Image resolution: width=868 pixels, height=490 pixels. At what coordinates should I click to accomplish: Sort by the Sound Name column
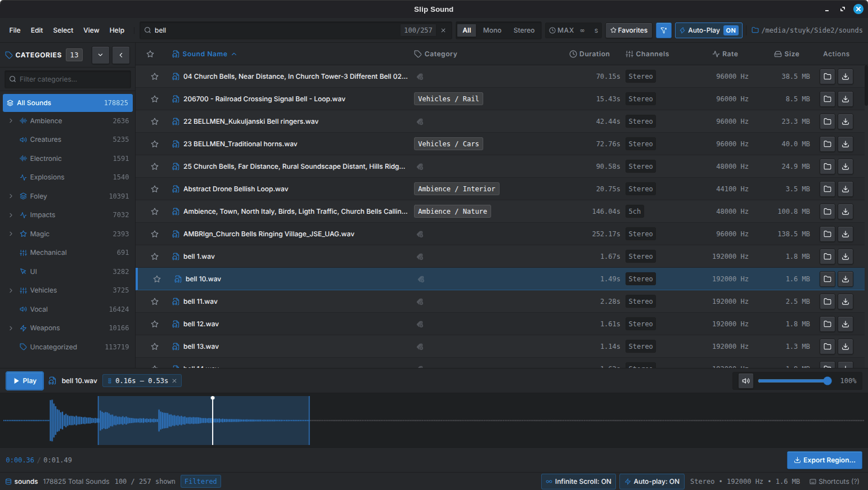coord(205,54)
